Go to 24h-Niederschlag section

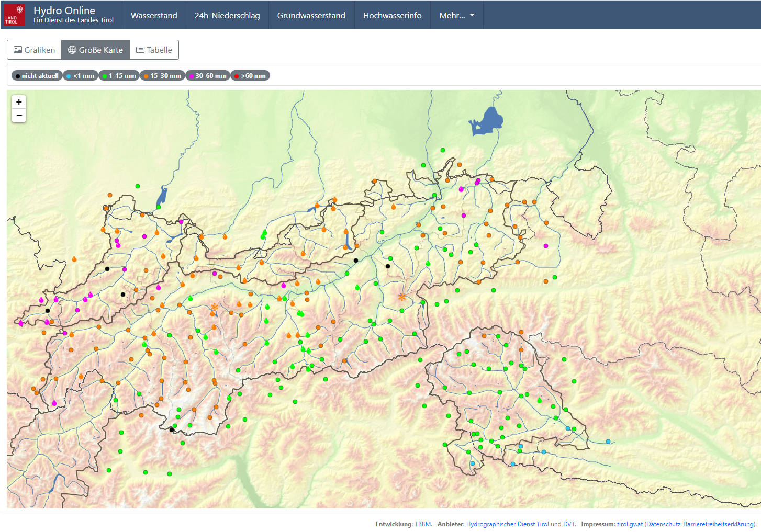coord(227,15)
